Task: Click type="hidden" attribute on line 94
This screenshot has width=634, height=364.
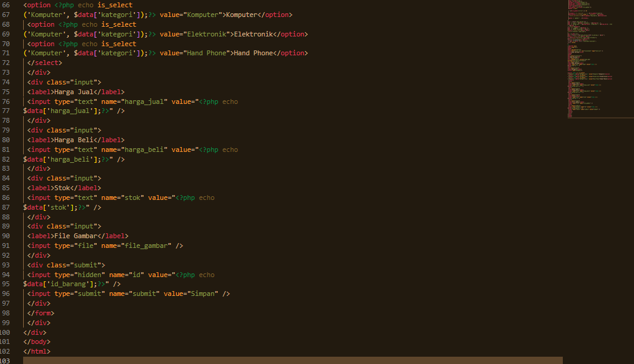Action: click(80, 275)
